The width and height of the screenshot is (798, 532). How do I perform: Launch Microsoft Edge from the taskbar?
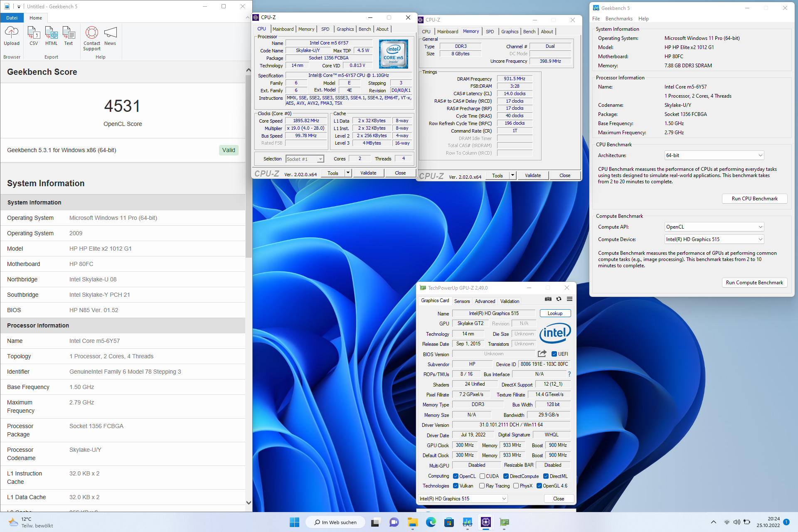coord(431,522)
